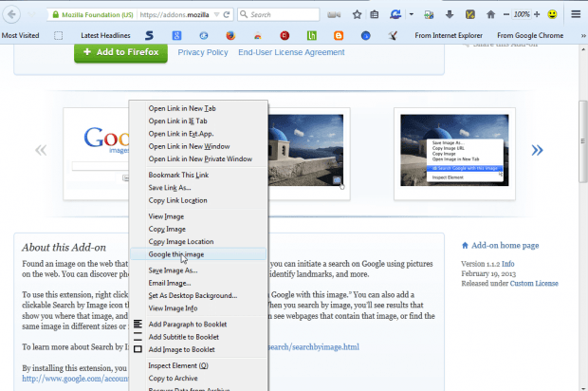Go to the Home page icon
Viewport: 588px width, 391px height.
point(490,14)
